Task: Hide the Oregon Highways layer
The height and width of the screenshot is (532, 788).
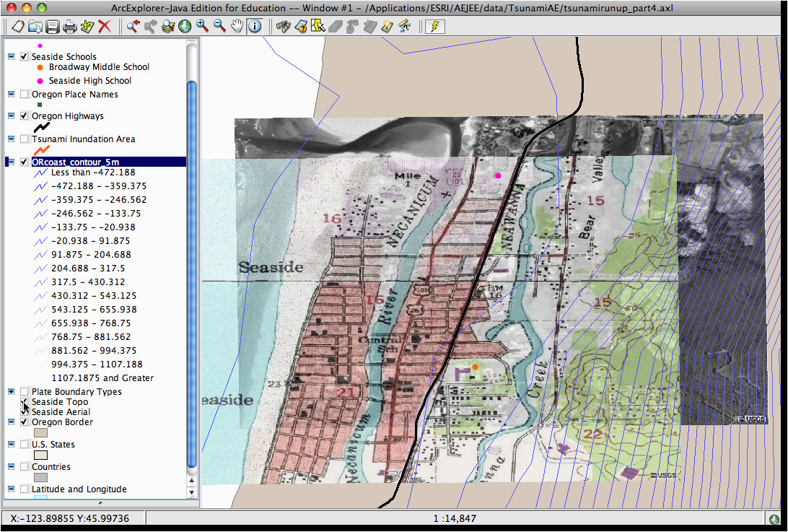Action: tap(24, 115)
